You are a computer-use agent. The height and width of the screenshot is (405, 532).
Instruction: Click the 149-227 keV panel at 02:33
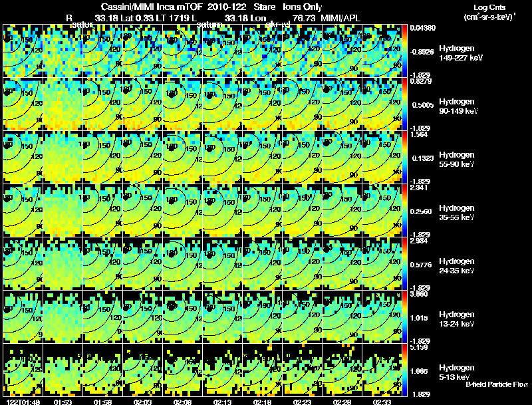(x=382, y=51)
